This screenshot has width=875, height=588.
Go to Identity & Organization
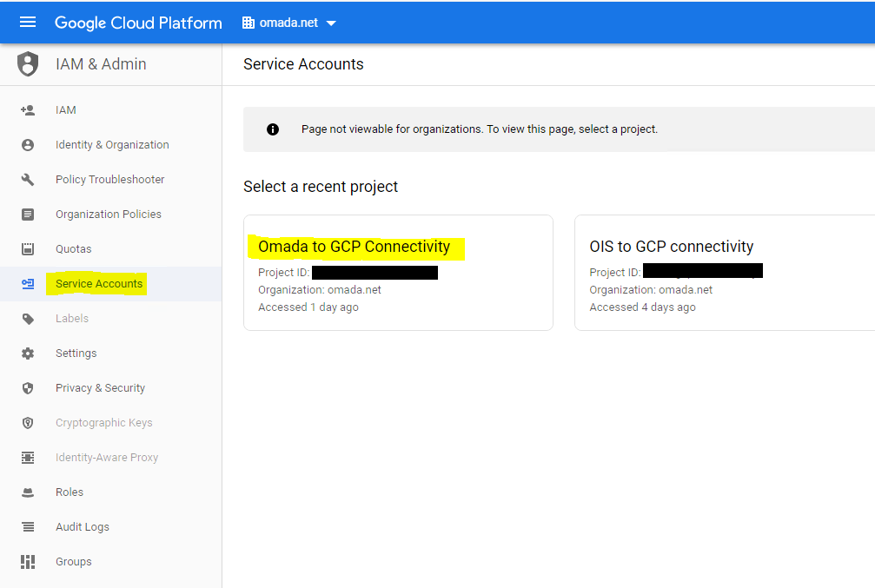(110, 145)
